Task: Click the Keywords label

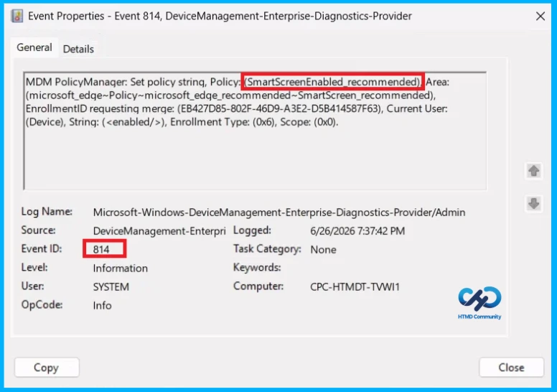Action: tap(257, 268)
